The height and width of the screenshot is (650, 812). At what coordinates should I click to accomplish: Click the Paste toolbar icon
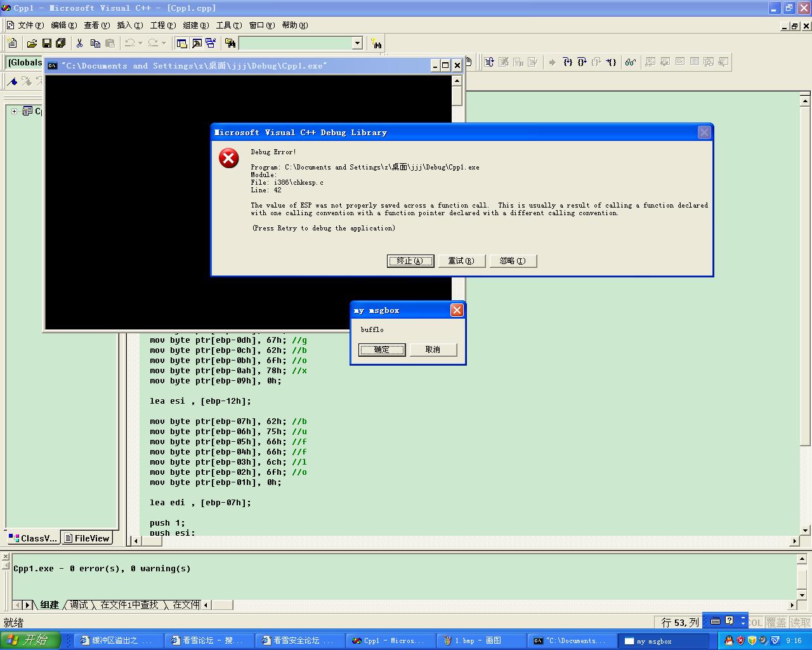pyautogui.click(x=110, y=43)
